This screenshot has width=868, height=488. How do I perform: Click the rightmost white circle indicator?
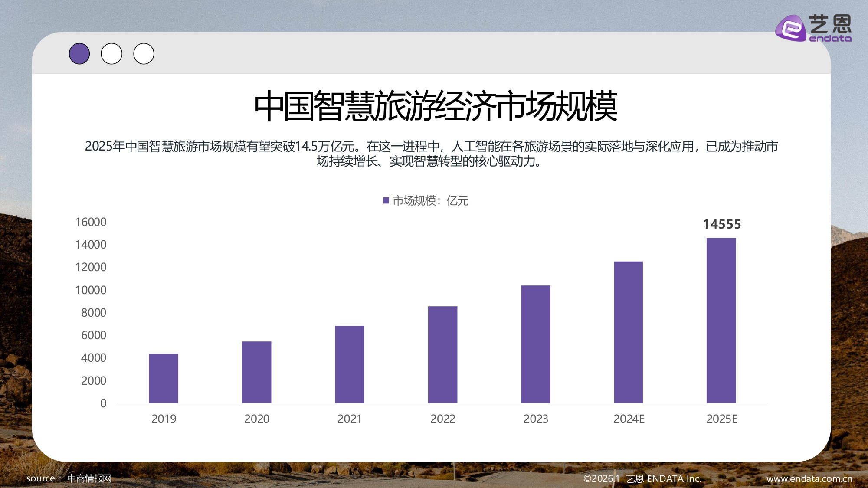pyautogui.click(x=144, y=53)
